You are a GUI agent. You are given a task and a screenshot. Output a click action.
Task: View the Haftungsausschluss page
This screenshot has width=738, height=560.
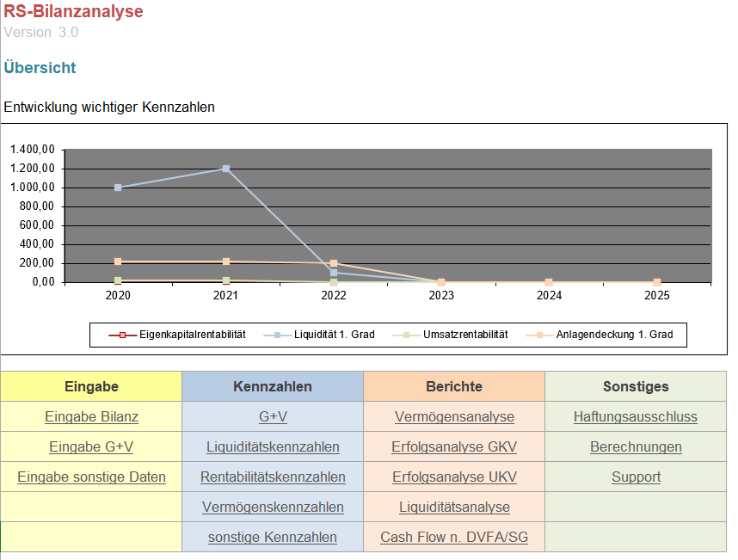(x=636, y=416)
